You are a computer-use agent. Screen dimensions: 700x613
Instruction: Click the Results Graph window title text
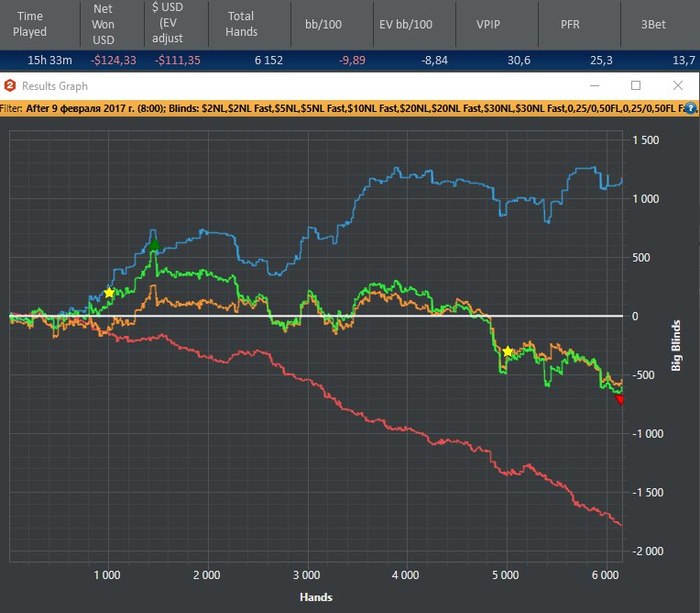point(55,86)
